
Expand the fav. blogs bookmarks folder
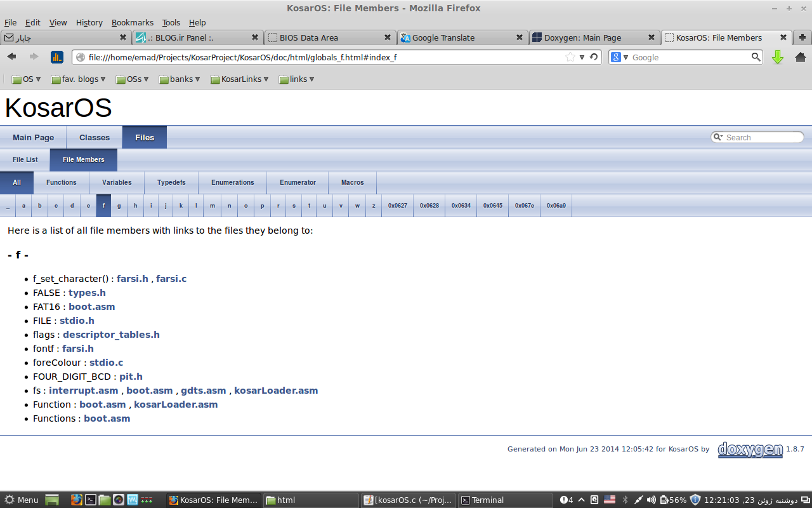(x=79, y=79)
